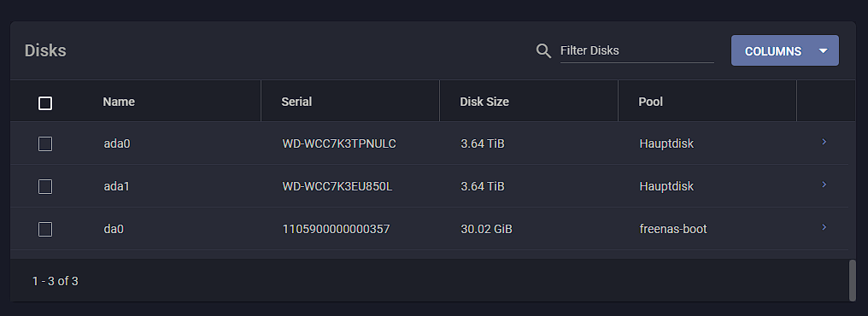
Task: Expand the ada1 row chevron
Action: (824, 184)
